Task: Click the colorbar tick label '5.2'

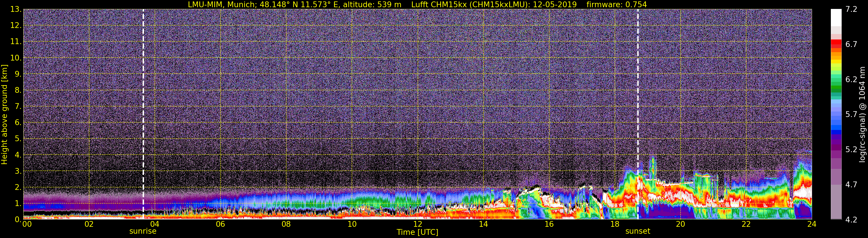Action: tap(851, 149)
